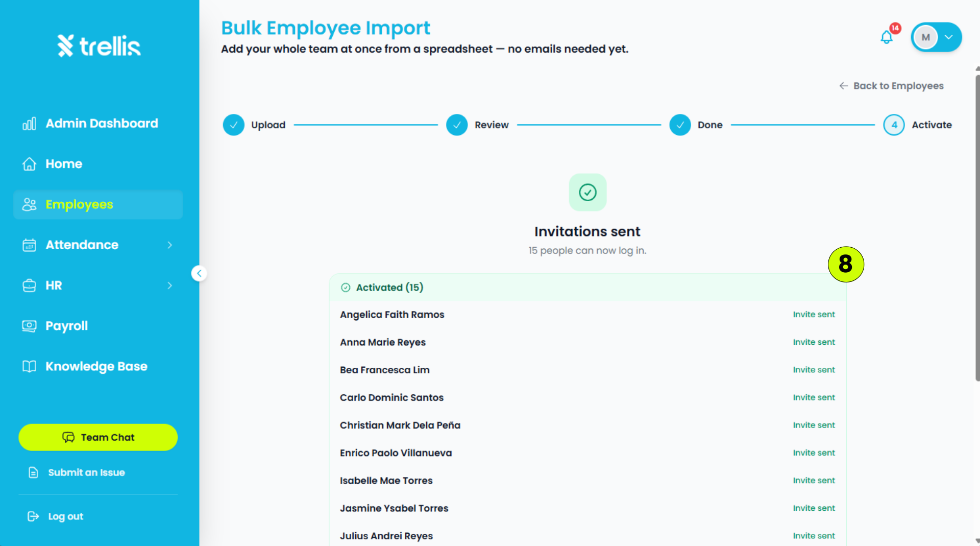
Task: Click the Payroll money icon
Action: pyautogui.click(x=29, y=326)
